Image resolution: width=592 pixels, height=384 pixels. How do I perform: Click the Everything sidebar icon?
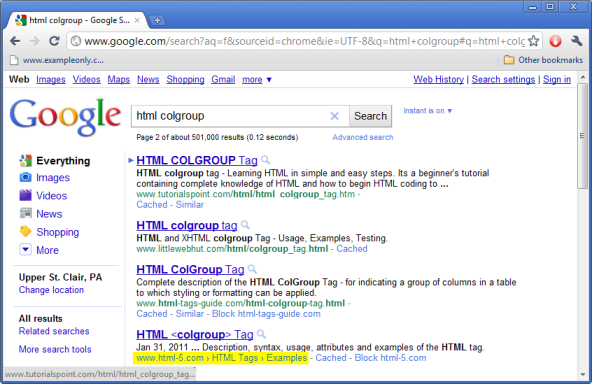pos(25,160)
